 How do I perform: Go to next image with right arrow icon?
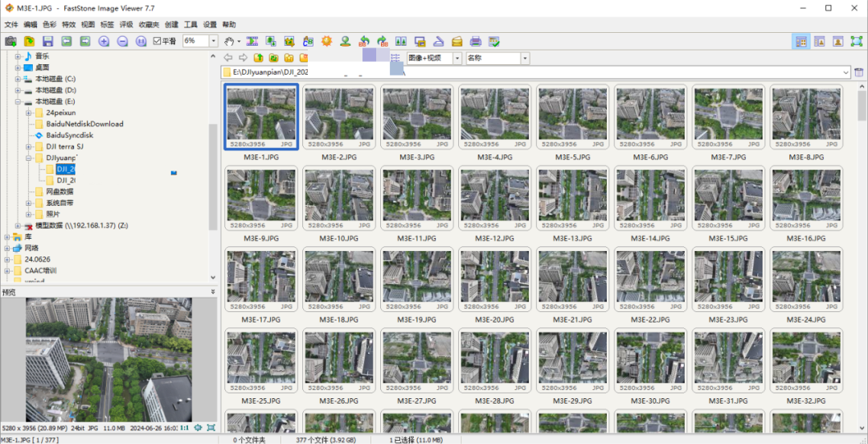click(x=85, y=41)
